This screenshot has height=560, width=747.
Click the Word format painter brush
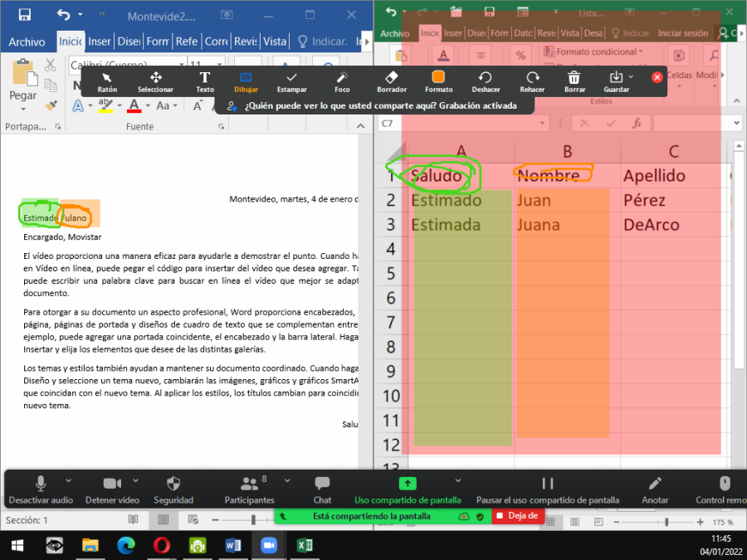pos(51,105)
